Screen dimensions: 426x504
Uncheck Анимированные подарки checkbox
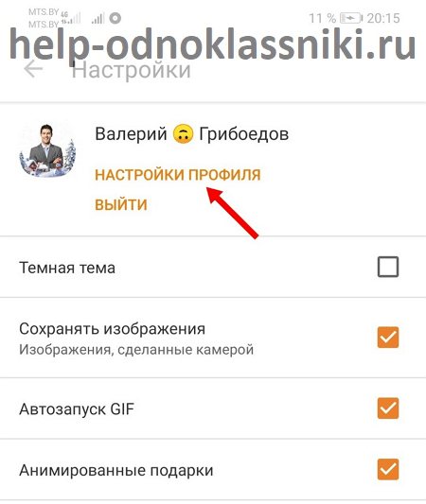tap(388, 469)
